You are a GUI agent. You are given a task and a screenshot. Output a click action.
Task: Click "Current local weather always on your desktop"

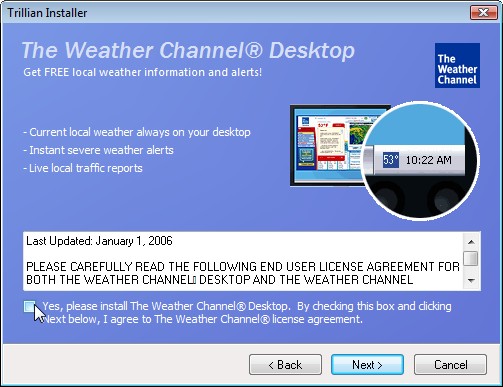click(137, 132)
